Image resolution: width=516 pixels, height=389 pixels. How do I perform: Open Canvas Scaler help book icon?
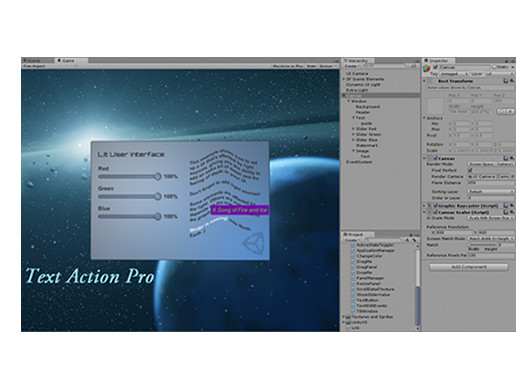tap(506, 212)
